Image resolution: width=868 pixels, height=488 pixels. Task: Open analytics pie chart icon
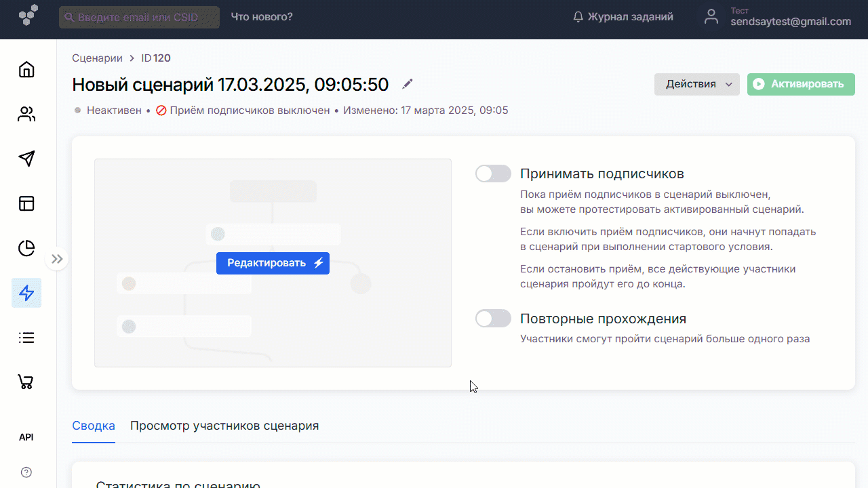coord(26,248)
